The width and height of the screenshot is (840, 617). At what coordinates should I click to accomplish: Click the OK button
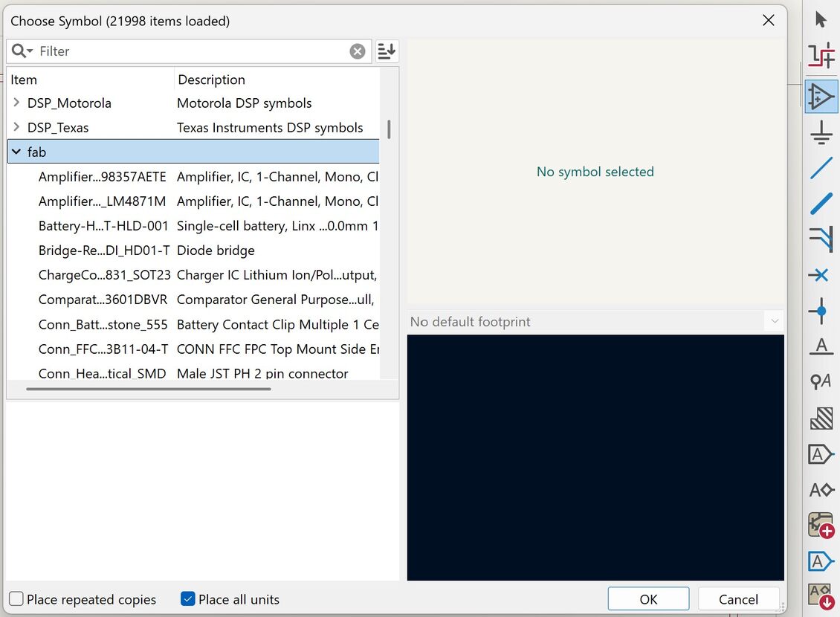[648, 599]
